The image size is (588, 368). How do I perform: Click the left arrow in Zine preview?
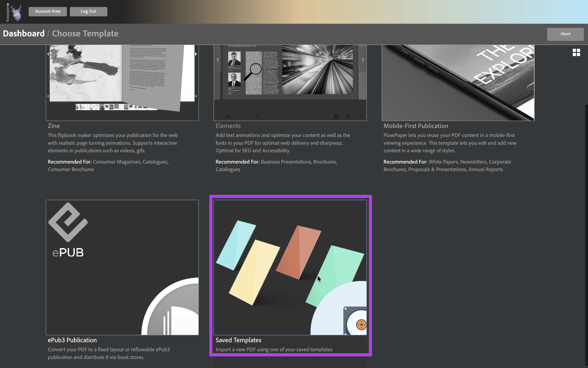[x=48, y=54]
